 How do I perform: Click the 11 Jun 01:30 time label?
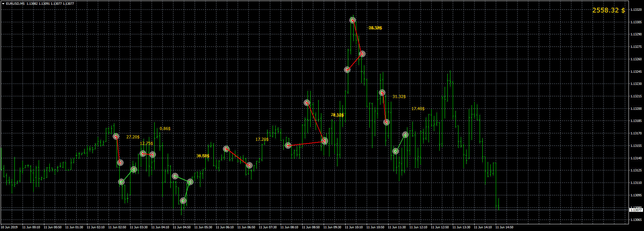click(74, 227)
